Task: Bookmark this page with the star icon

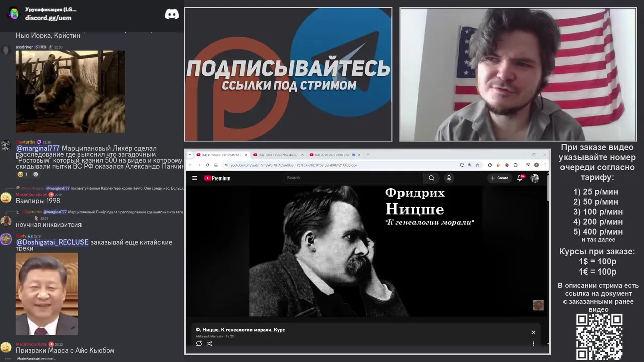Action: [477, 165]
